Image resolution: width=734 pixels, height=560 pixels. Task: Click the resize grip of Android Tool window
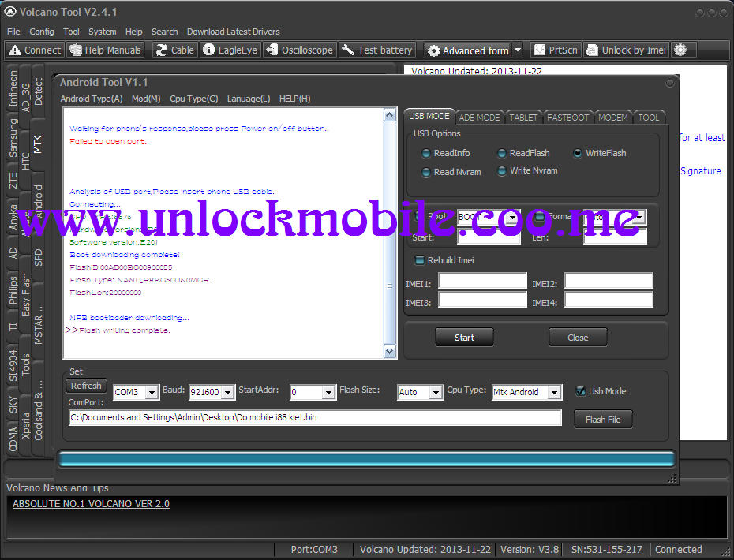(672, 479)
